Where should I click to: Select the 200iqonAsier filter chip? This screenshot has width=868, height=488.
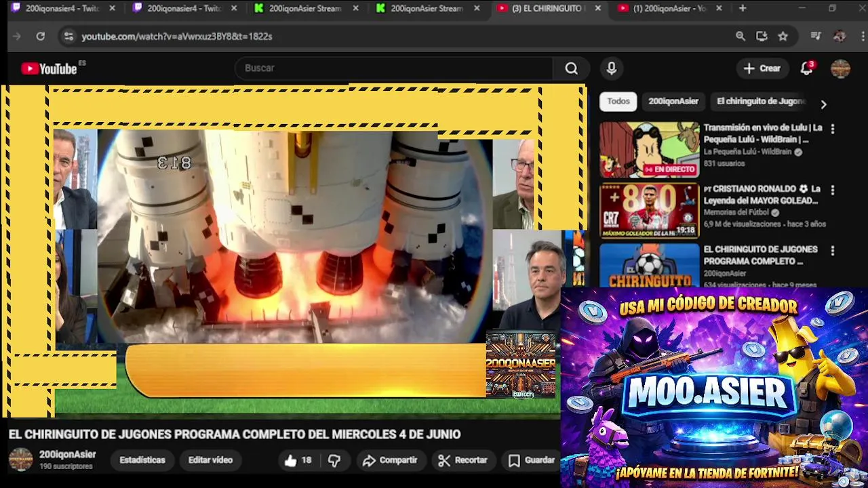click(673, 101)
